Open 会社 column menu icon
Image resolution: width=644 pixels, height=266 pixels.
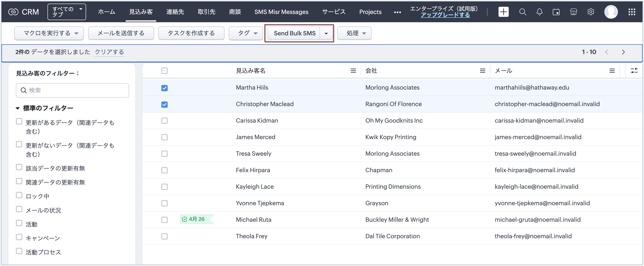tap(482, 71)
